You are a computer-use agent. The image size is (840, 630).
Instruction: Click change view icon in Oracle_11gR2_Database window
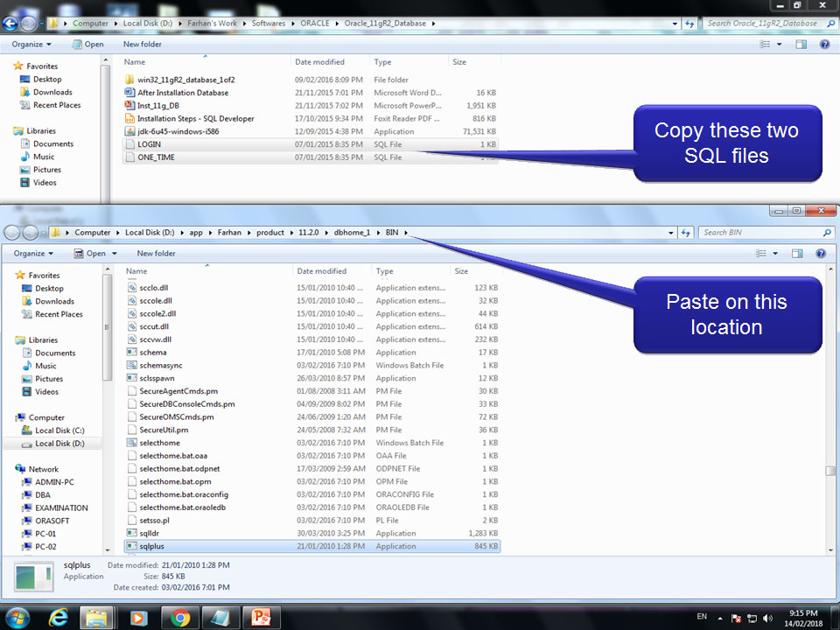[765, 45]
